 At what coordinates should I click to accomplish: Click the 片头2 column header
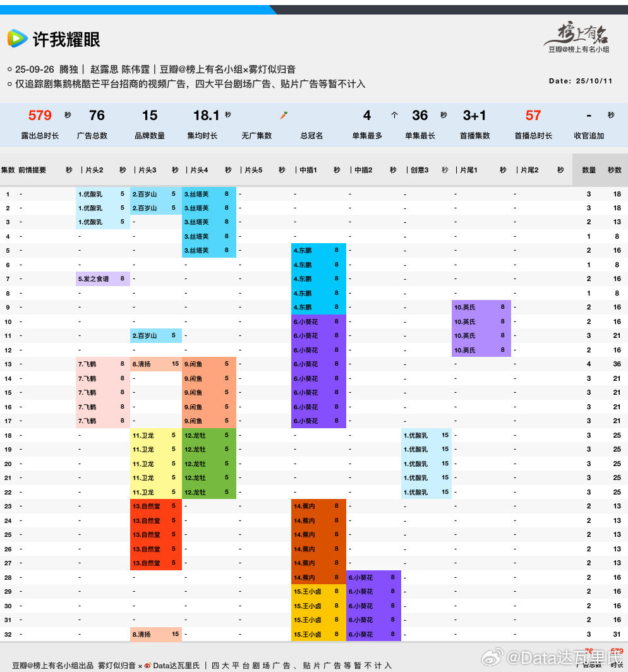[94, 170]
